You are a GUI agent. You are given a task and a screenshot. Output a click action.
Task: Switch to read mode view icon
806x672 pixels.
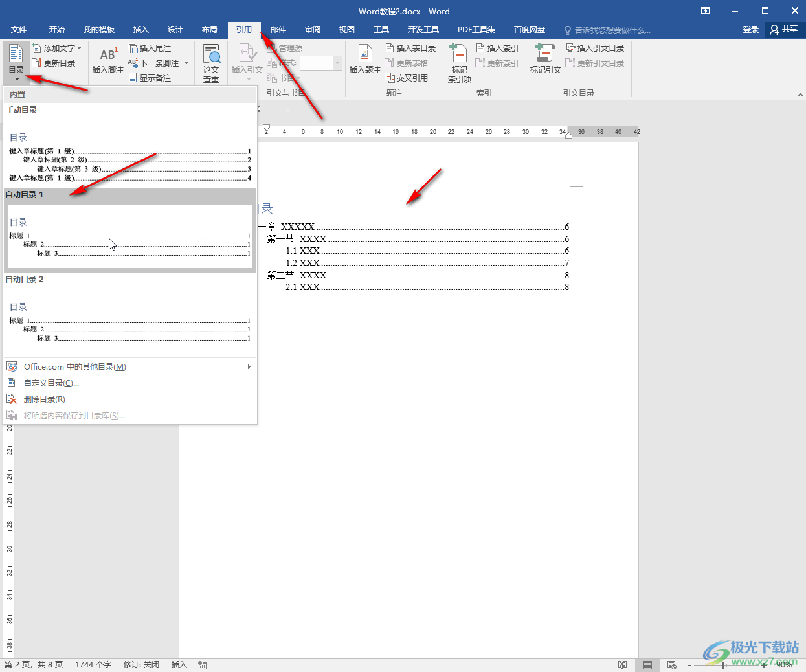623,665
